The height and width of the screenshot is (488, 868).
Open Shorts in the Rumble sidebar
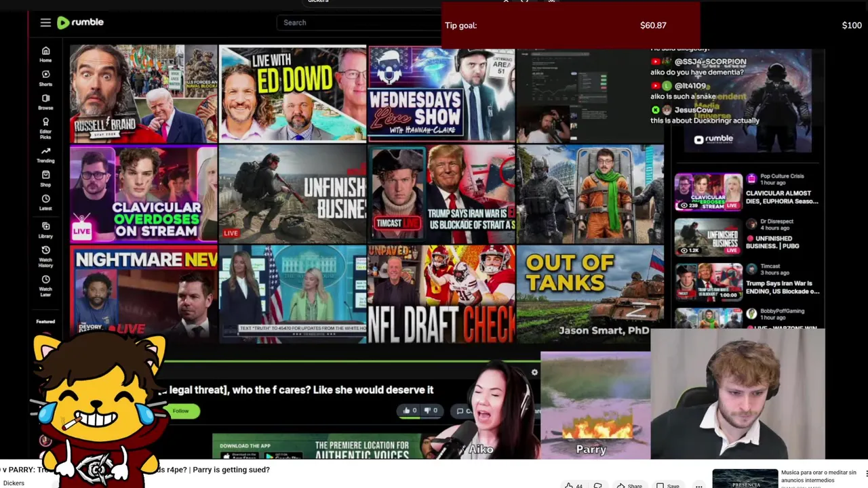click(45, 79)
